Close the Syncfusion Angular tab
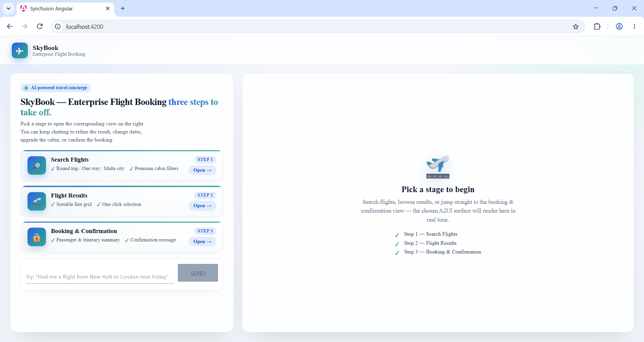 [108, 8]
